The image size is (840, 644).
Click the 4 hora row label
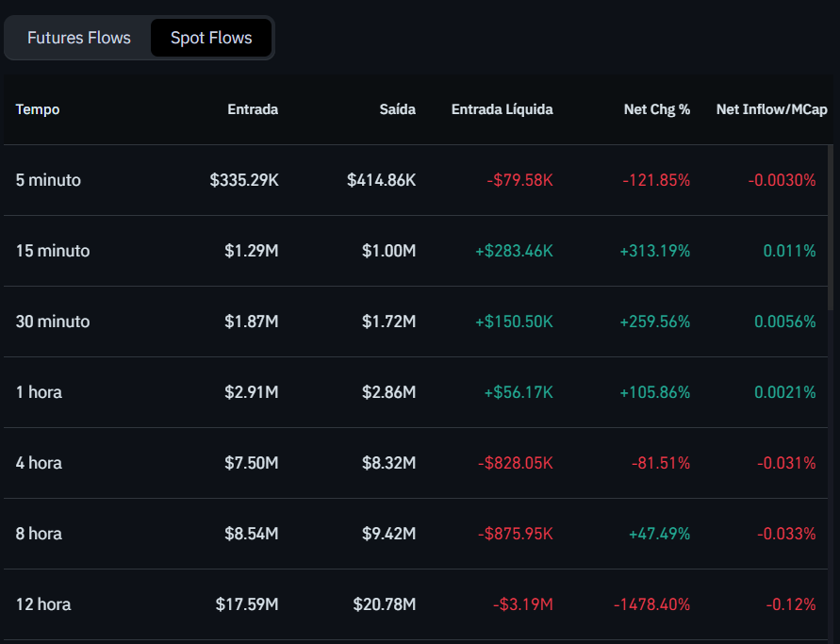pyautogui.click(x=39, y=463)
